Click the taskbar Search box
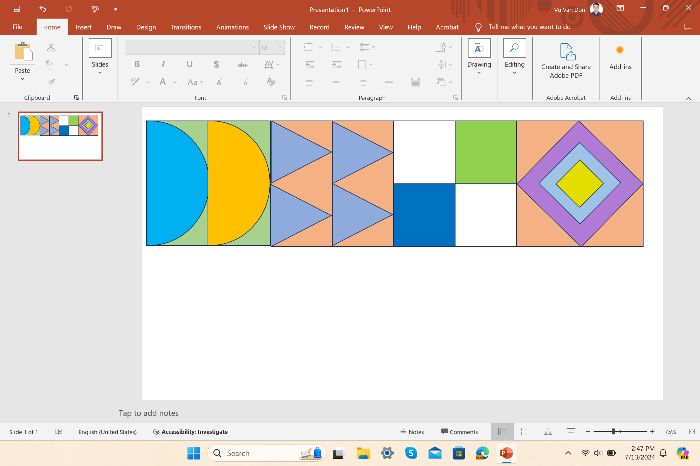 (266, 453)
